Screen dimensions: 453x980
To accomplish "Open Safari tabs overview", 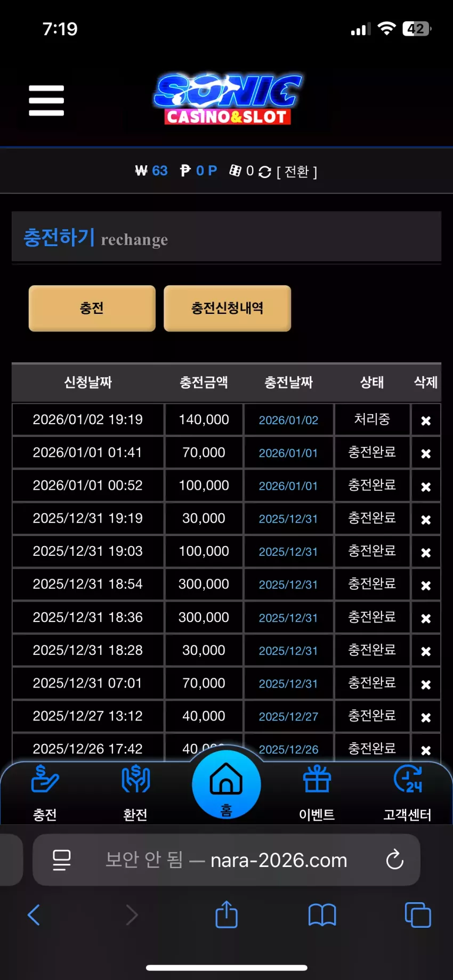I will pyautogui.click(x=418, y=914).
